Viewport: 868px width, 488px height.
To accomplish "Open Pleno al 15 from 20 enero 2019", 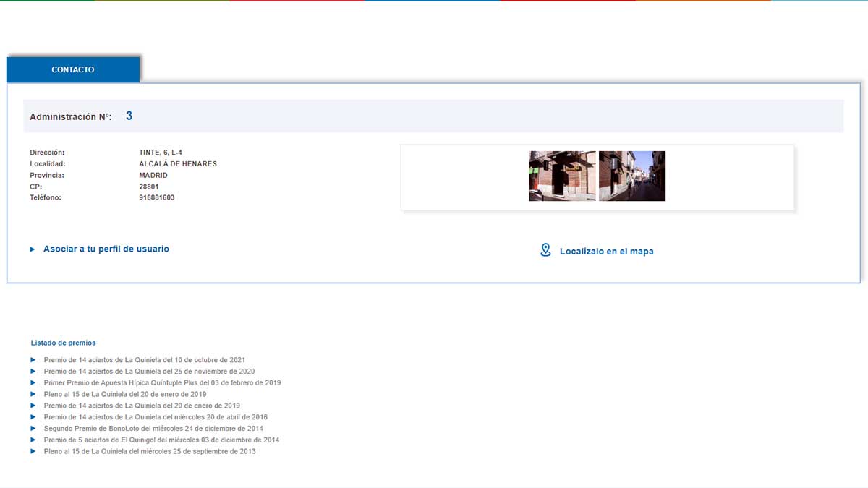I will [125, 394].
